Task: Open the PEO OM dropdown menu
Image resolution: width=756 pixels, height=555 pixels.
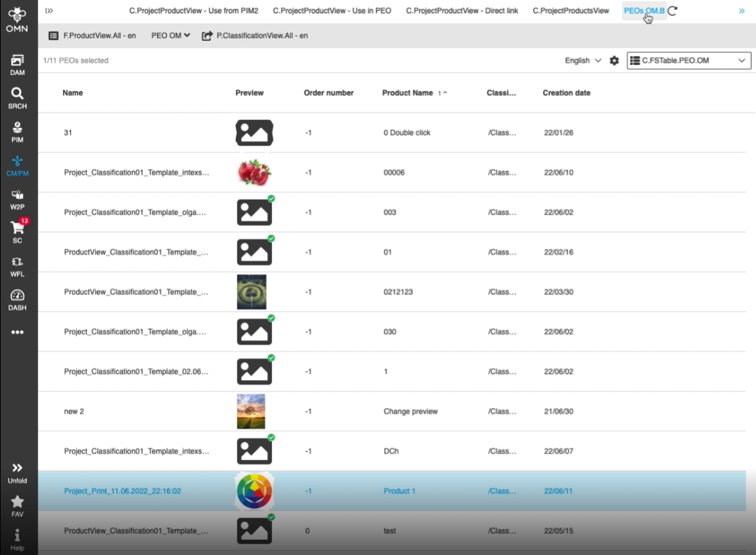Action: (171, 36)
